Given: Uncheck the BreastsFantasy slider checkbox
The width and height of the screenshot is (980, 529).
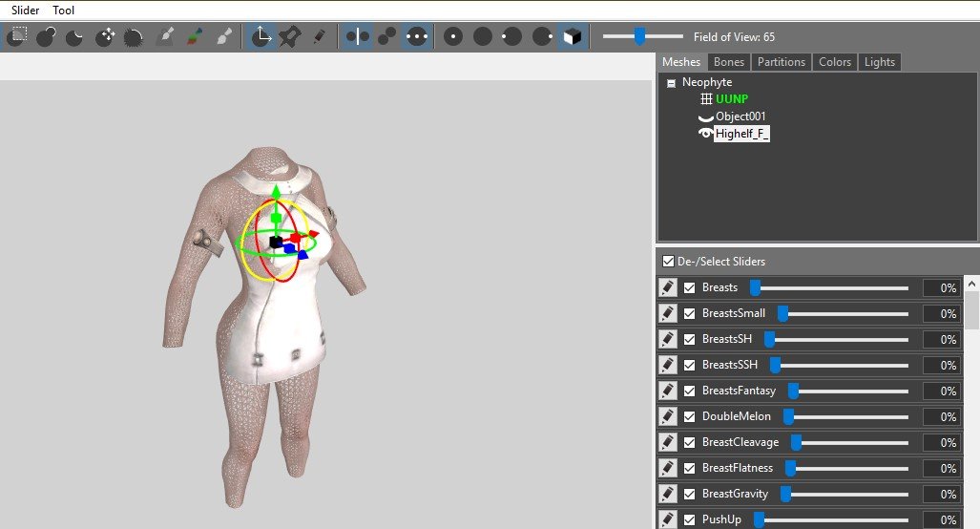Looking at the screenshot, I should pyautogui.click(x=689, y=391).
